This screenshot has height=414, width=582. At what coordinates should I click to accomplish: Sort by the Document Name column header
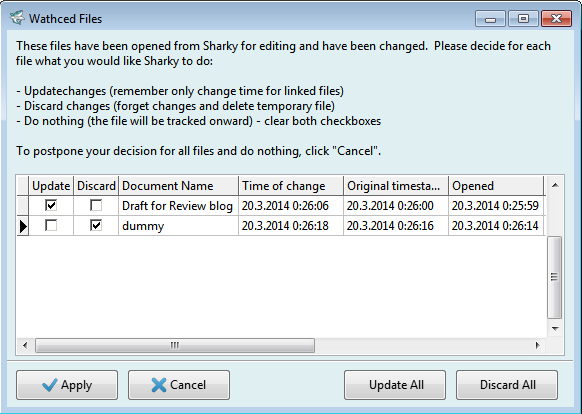coord(178,186)
